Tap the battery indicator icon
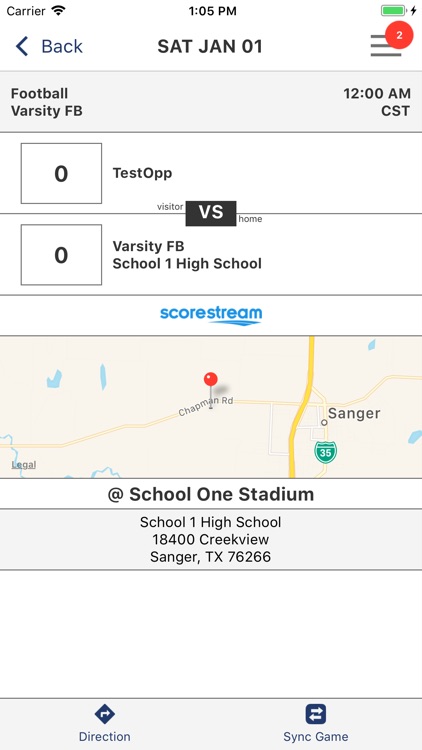Screen dimensions: 422x750 (x=395, y=11)
